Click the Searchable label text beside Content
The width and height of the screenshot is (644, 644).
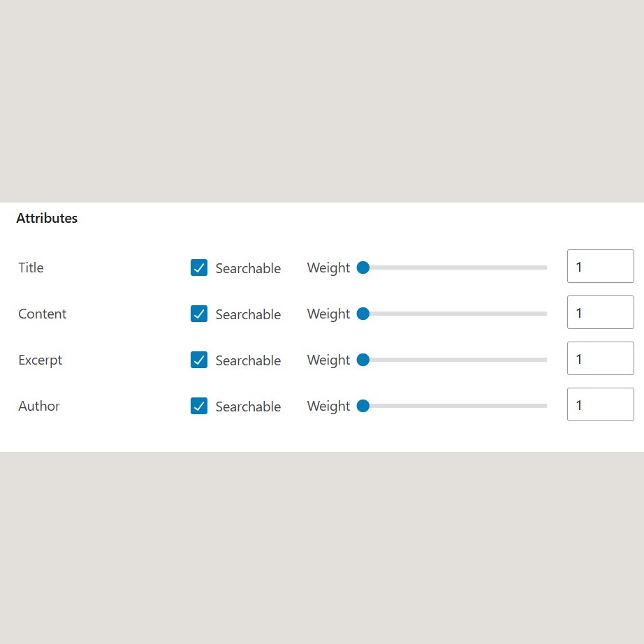(x=248, y=314)
